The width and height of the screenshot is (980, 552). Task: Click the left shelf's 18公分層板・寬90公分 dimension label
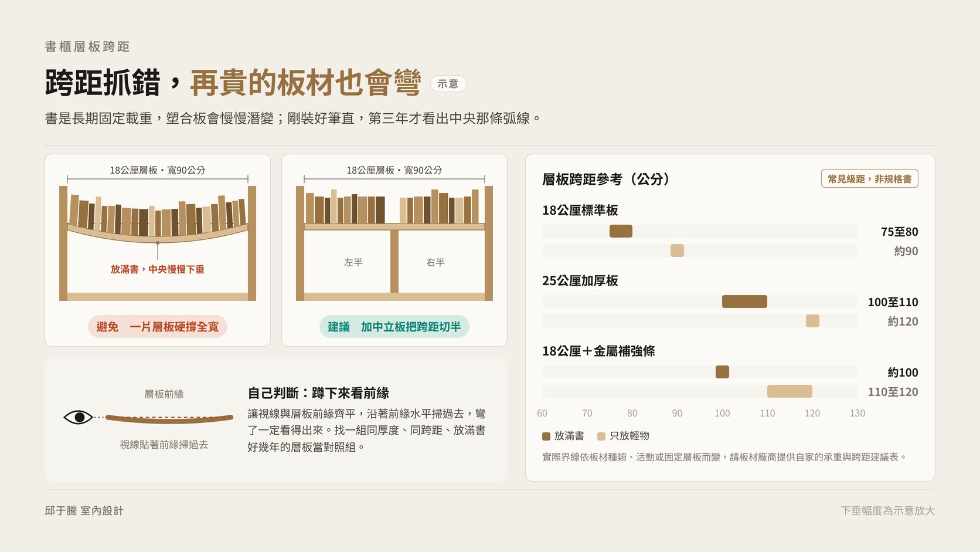click(158, 170)
